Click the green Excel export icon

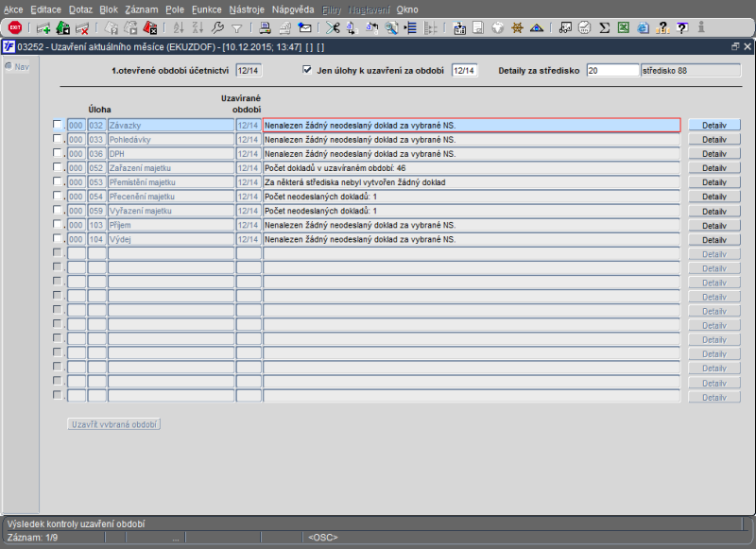(624, 28)
